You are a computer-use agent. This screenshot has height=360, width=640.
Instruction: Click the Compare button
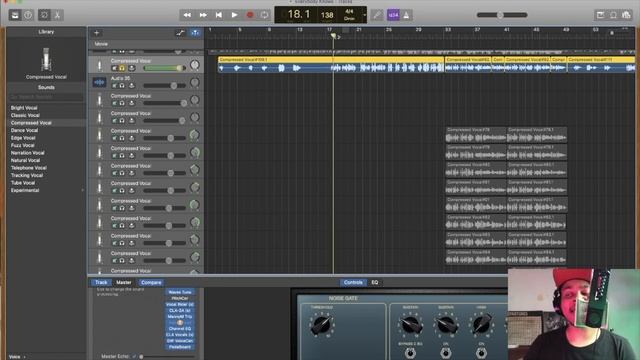coord(151,282)
